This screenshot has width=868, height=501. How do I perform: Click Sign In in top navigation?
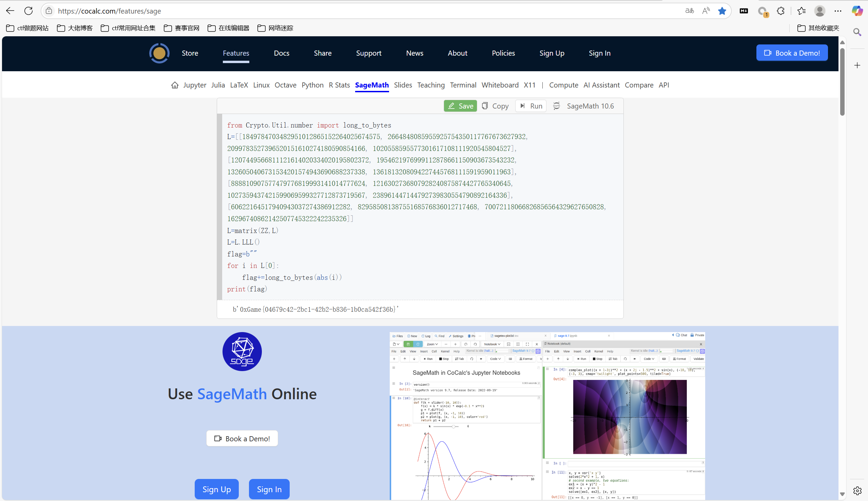pos(600,53)
